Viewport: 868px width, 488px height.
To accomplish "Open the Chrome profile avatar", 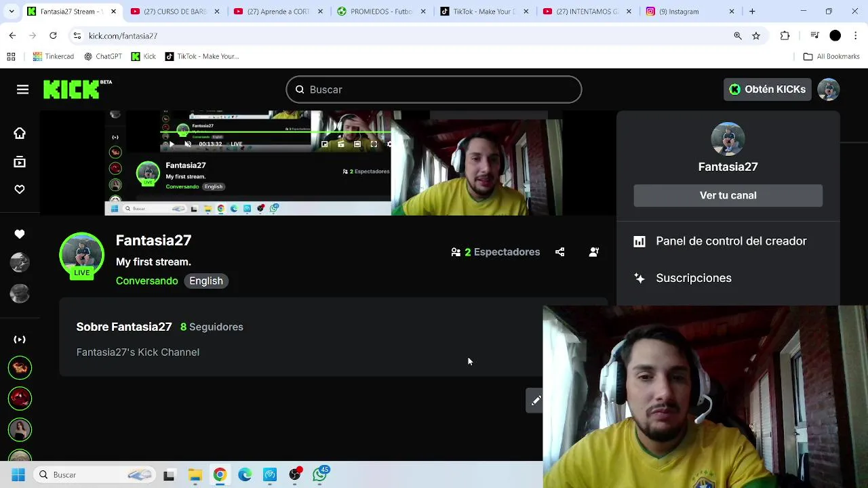I will tap(835, 36).
